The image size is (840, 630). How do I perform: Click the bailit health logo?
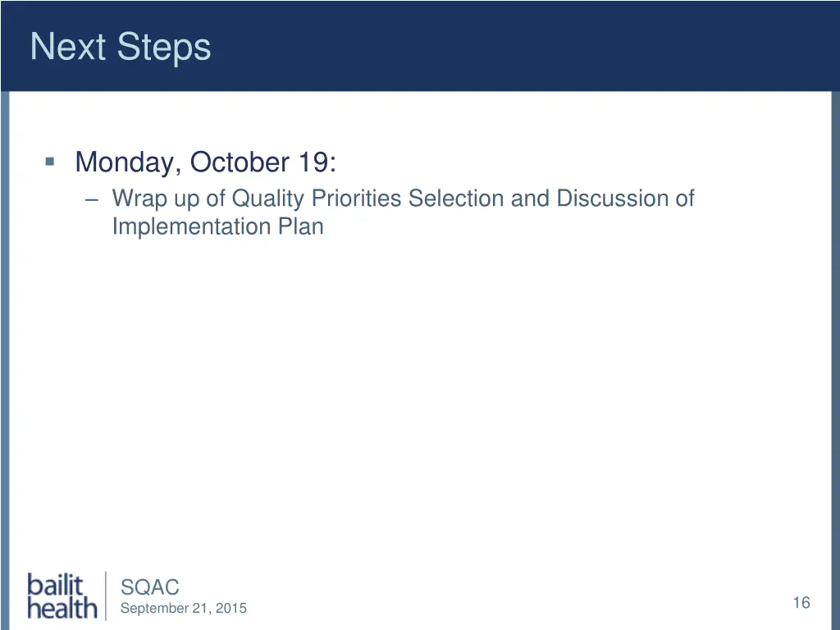click(62, 596)
